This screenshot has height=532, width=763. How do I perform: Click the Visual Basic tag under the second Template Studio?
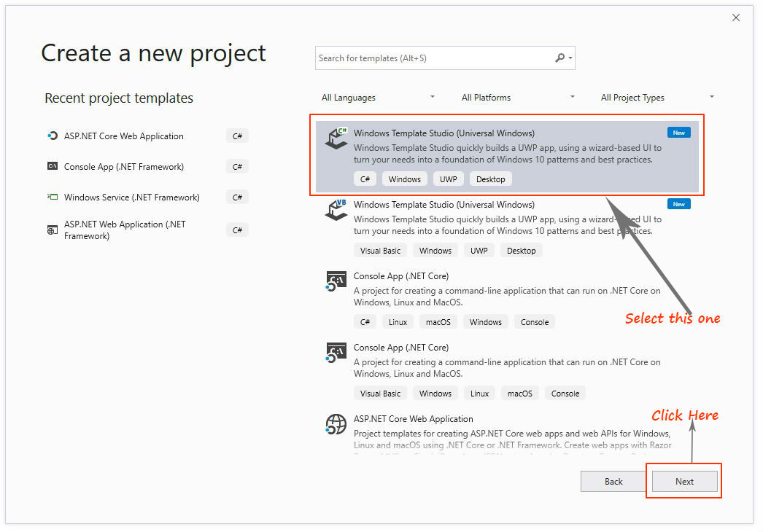[380, 251]
